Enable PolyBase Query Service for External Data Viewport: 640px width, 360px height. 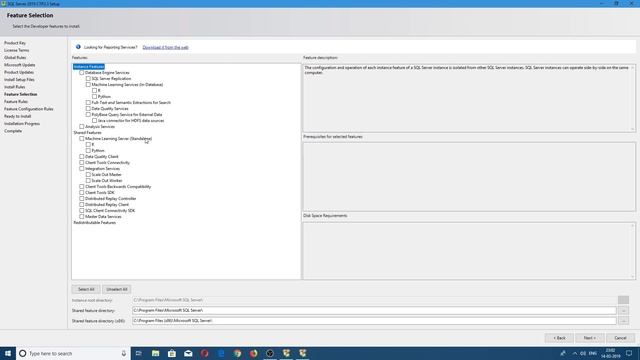pos(88,114)
